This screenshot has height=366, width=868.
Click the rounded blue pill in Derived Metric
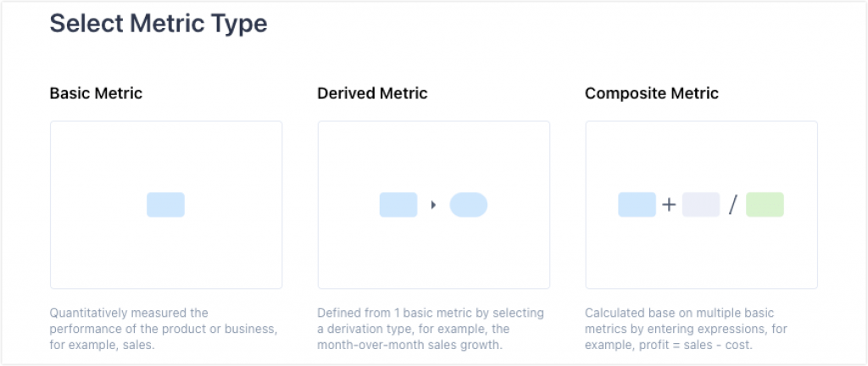468,204
